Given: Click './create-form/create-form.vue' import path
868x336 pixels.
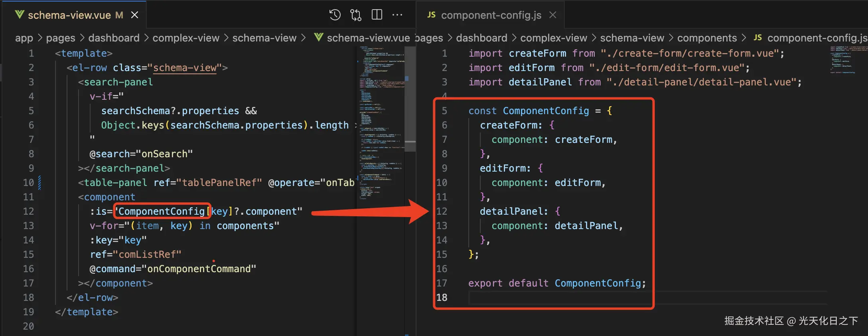Looking at the screenshot, I should 690,53.
